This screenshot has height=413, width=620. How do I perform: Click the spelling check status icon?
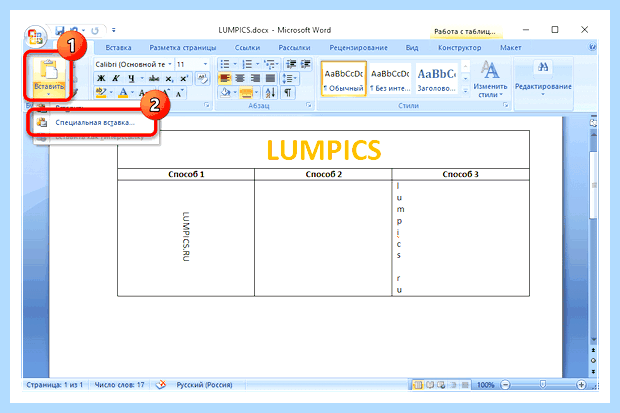coord(161,385)
